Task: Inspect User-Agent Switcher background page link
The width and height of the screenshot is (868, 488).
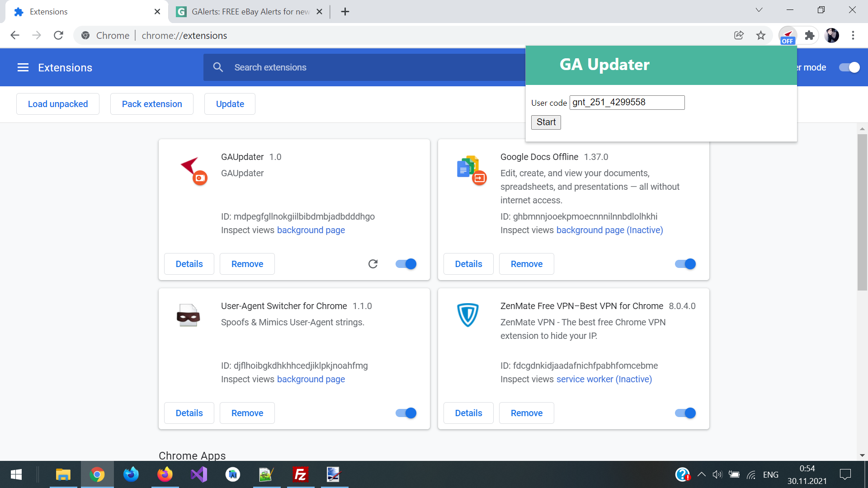Action: pyautogui.click(x=311, y=379)
